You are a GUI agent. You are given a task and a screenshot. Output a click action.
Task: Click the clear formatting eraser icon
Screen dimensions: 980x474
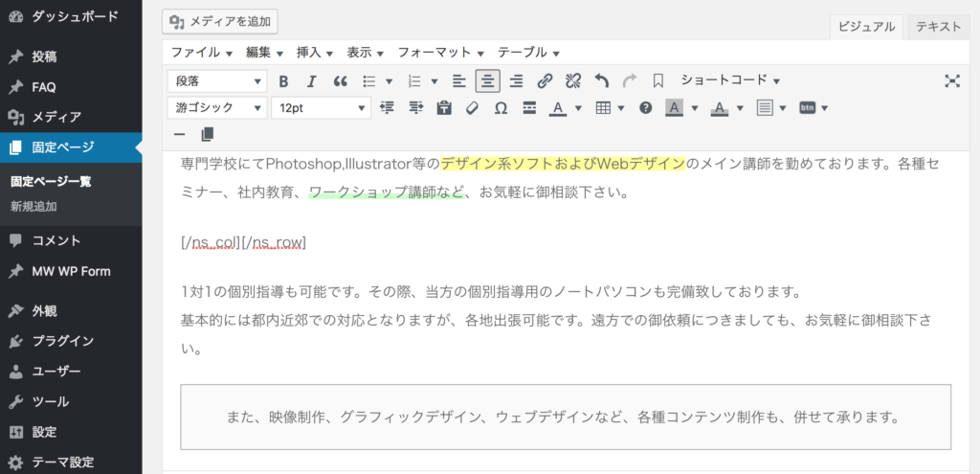[x=472, y=108]
